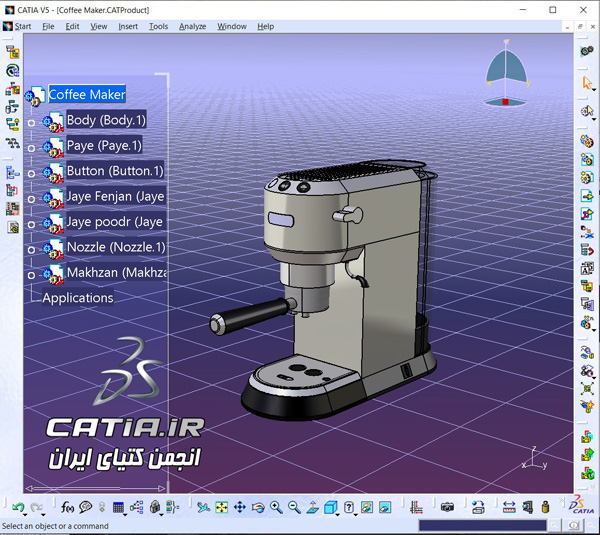Open the Analyze menu
This screenshot has height=535, width=600.
pos(192,26)
